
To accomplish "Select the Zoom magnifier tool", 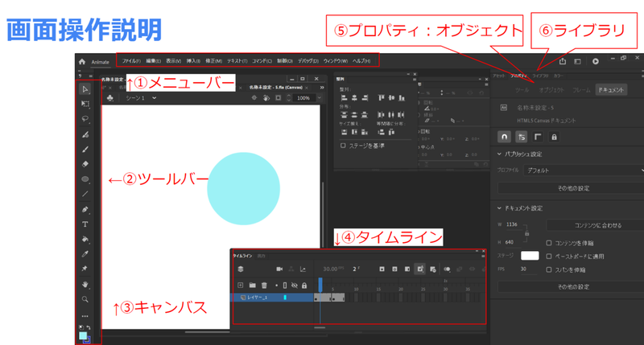I will pyautogui.click(x=85, y=299).
